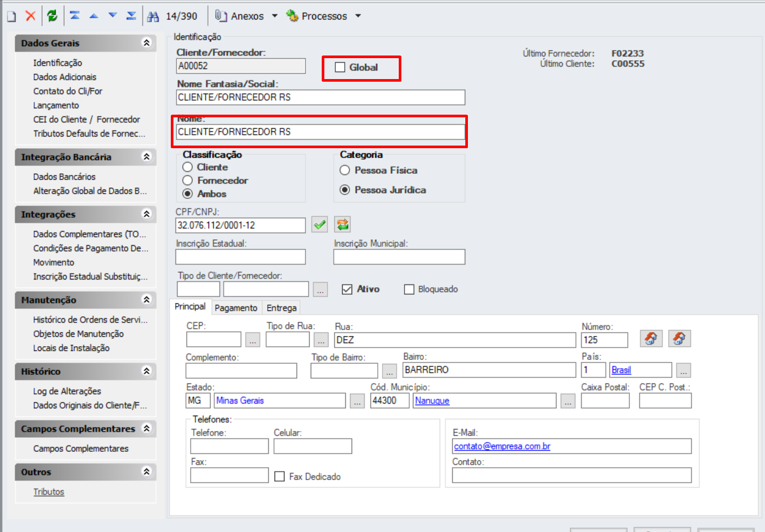
Task: Click the red Delete record icon
Action: pyautogui.click(x=30, y=16)
